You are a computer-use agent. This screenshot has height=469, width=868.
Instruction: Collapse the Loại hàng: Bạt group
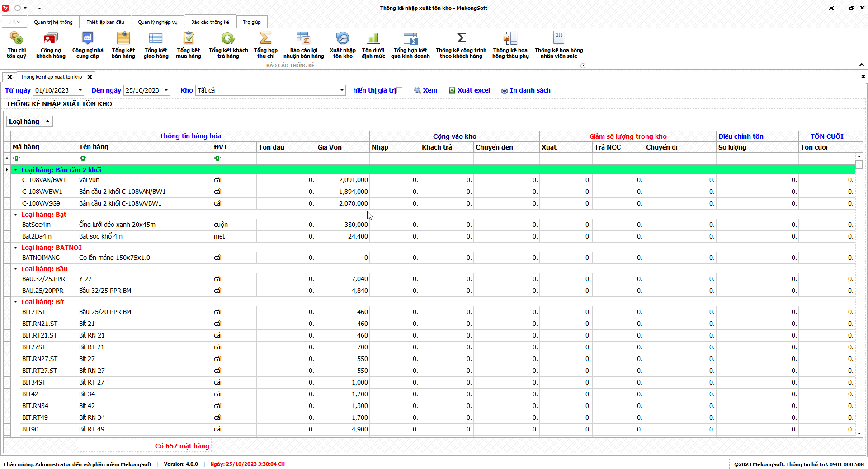point(16,215)
